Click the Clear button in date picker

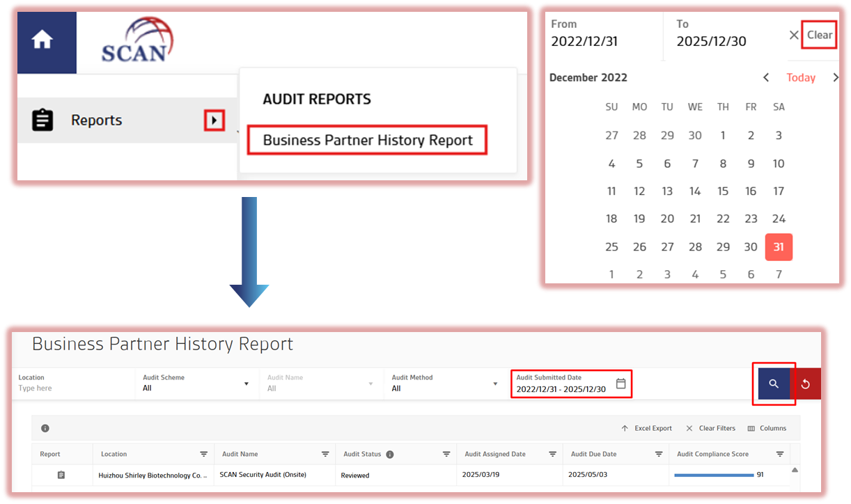tap(819, 35)
